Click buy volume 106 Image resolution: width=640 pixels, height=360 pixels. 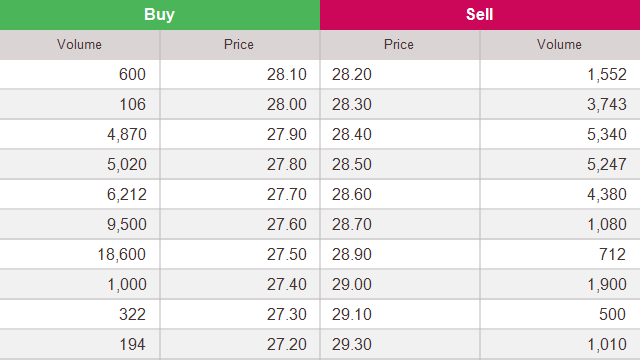click(132, 104)
